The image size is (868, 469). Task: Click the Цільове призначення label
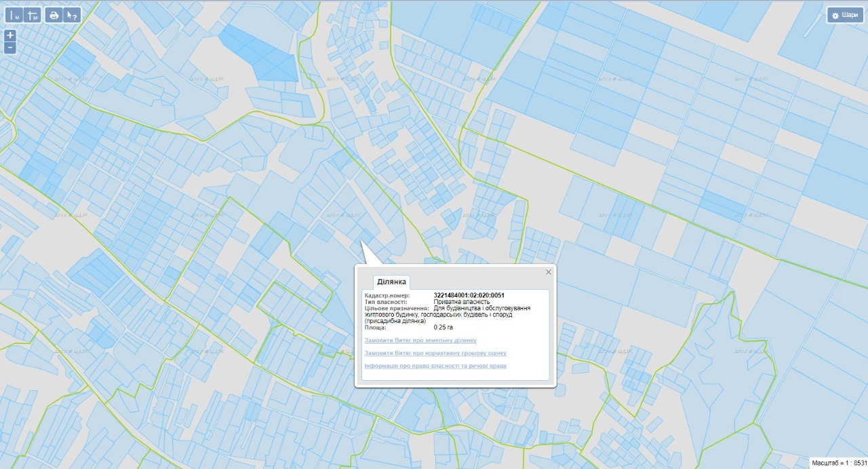coord(396,308)
